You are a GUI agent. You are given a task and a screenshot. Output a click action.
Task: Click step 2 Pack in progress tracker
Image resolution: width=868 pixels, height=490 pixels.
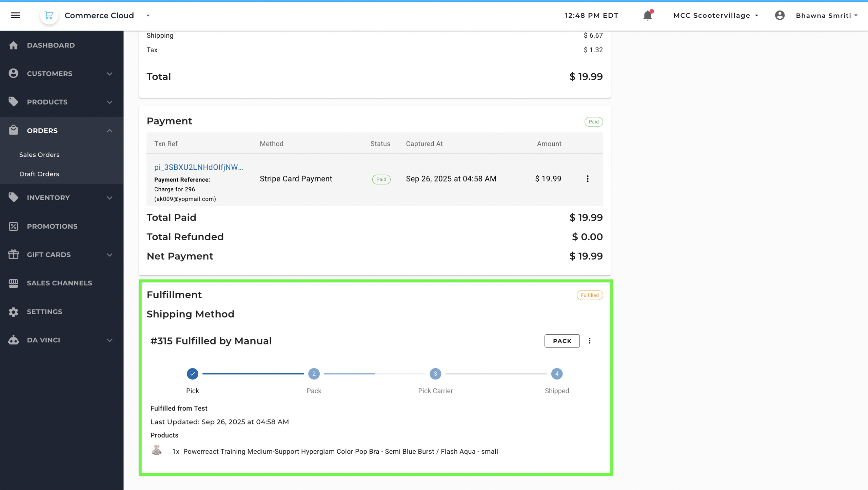tap(314, 374)
